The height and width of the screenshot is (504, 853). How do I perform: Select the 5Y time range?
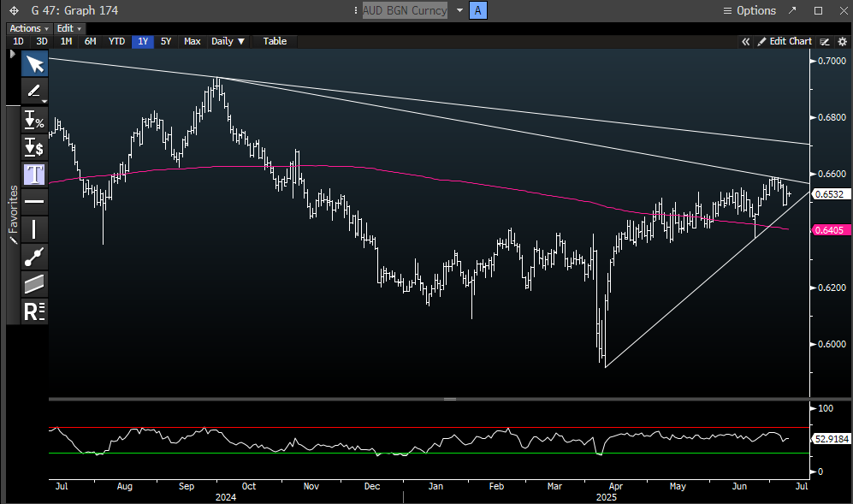[x=166, y=41]
